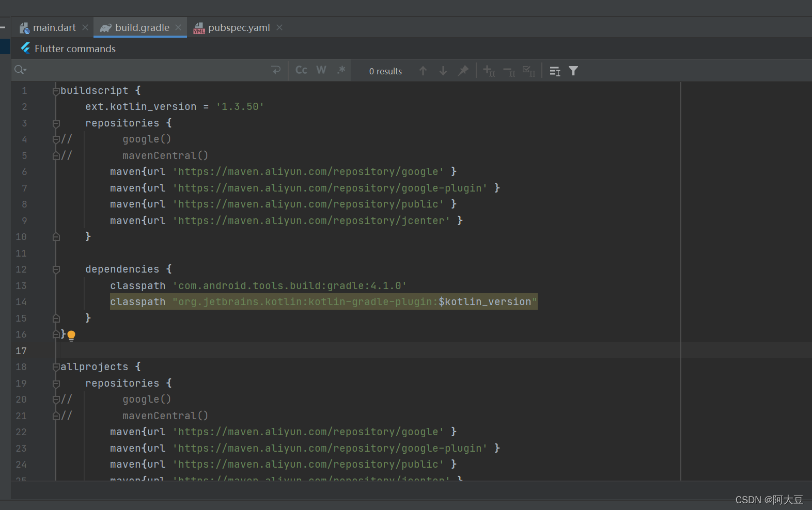
Task: Close the main.dart tab
Action: coord(85,28)
